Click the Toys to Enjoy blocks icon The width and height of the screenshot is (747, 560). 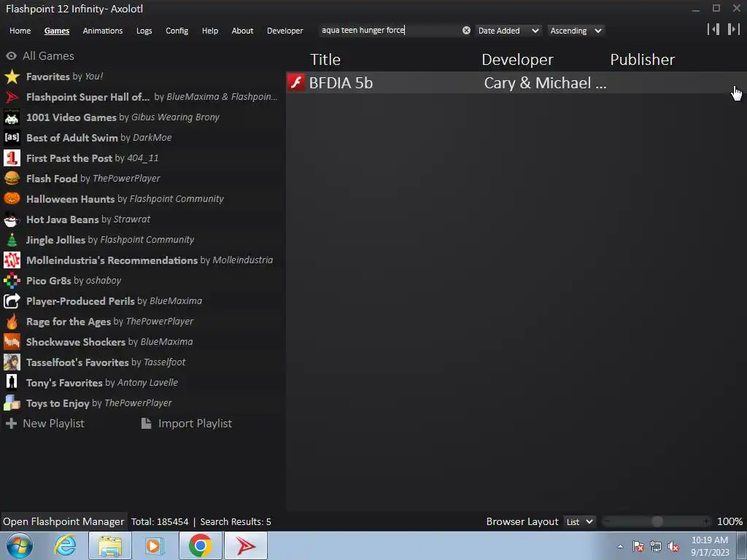coord(12,403)
